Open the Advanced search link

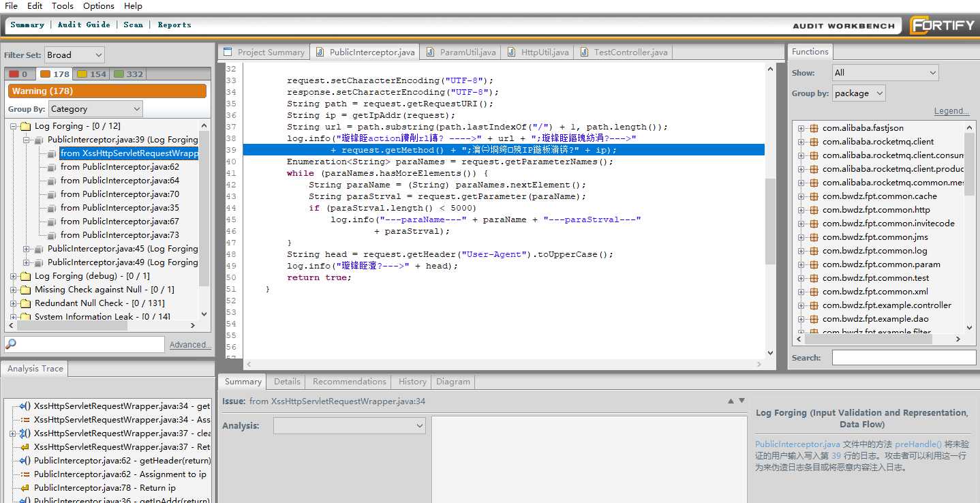pos(190,345)
